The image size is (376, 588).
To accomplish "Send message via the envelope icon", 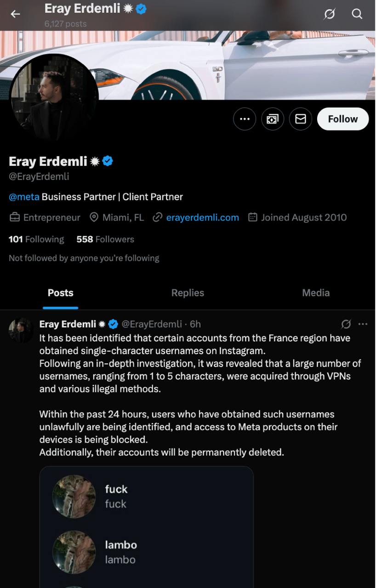I will point(301,119).
